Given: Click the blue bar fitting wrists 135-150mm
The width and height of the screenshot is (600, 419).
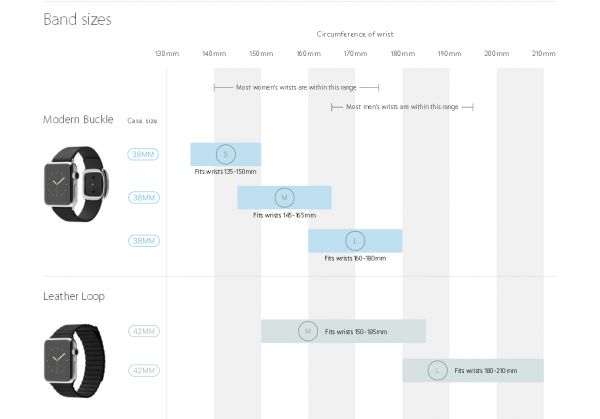Looking at the screenshot, I should point(226,154).
